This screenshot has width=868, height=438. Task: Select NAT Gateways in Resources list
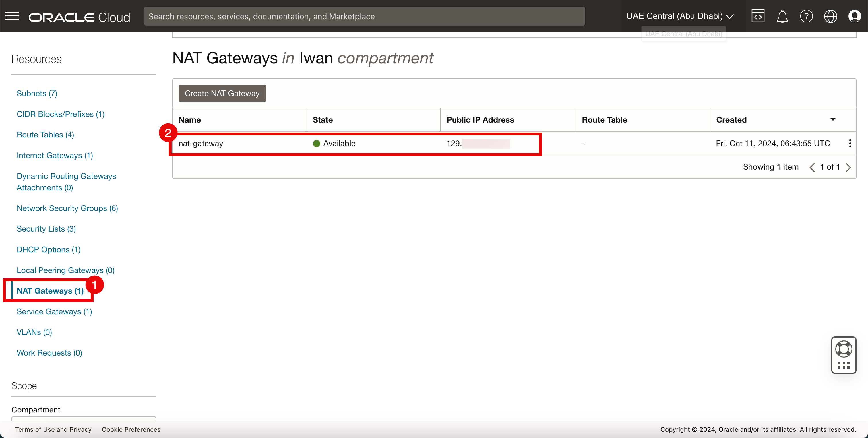(50, 291)
